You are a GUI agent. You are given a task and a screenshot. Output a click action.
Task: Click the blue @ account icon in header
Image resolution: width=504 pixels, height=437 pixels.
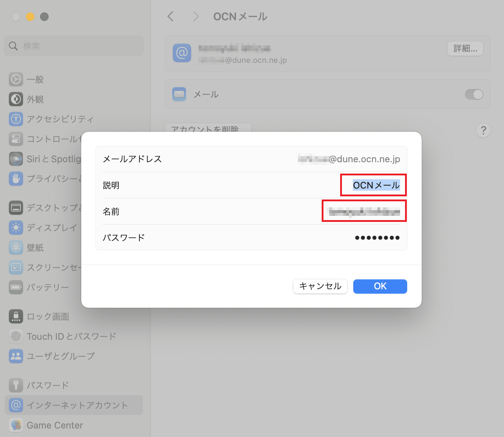point(182,53)
